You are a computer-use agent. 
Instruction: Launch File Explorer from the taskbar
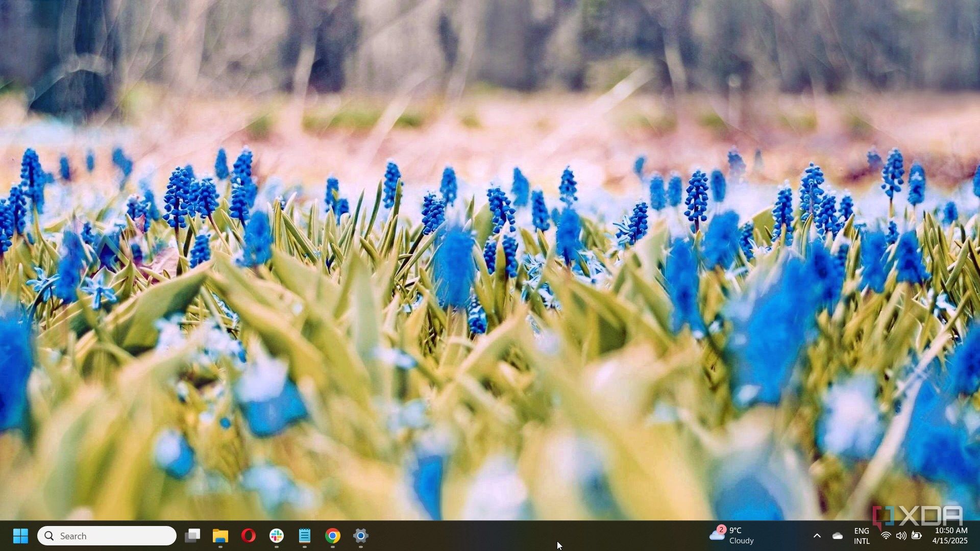(x=220, y=536)
